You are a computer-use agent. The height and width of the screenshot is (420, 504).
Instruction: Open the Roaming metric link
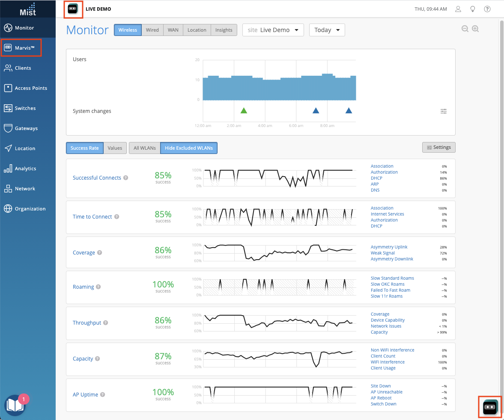tap(83, 287)
